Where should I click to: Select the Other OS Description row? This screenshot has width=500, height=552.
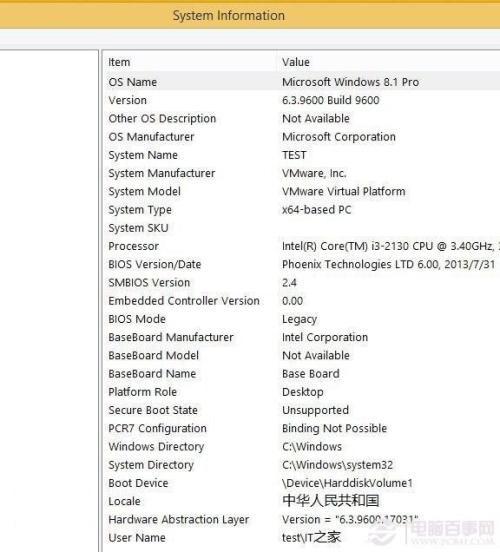(302, 119)
